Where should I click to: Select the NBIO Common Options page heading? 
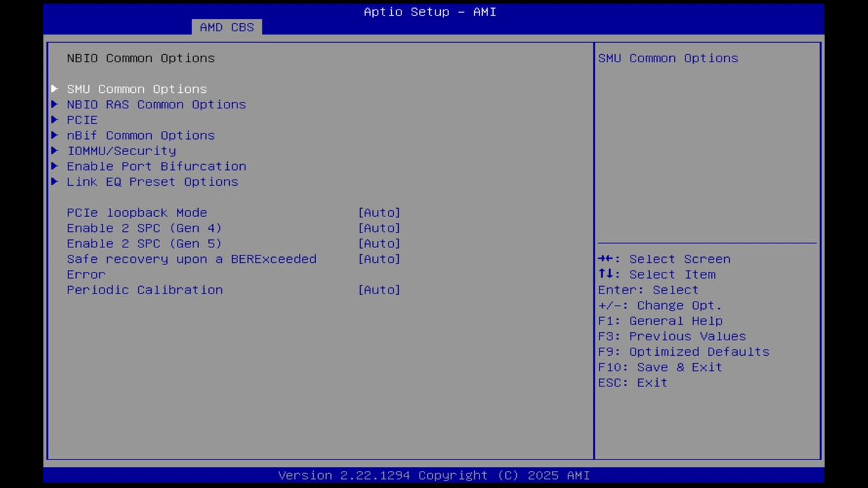coord(140,58)
